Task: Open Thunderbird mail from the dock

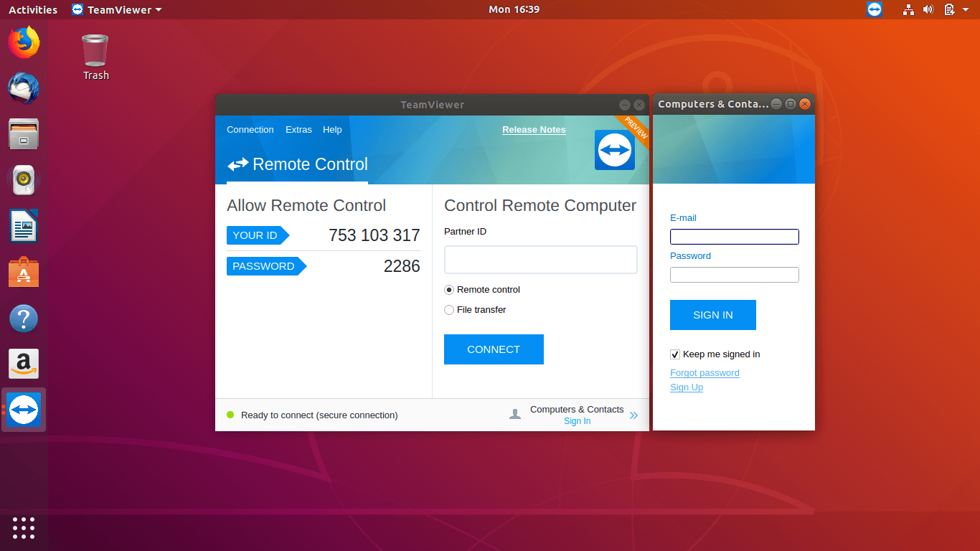Action: 24,88
